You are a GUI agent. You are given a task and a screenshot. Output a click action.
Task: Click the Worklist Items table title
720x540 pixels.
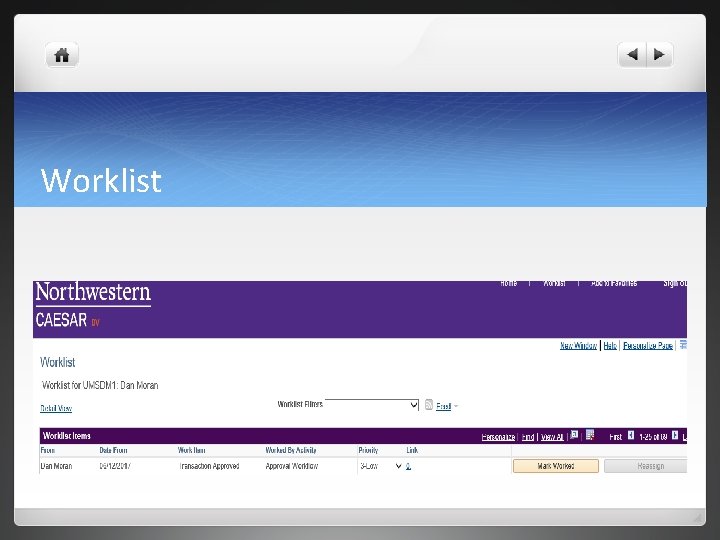[67, 436]
